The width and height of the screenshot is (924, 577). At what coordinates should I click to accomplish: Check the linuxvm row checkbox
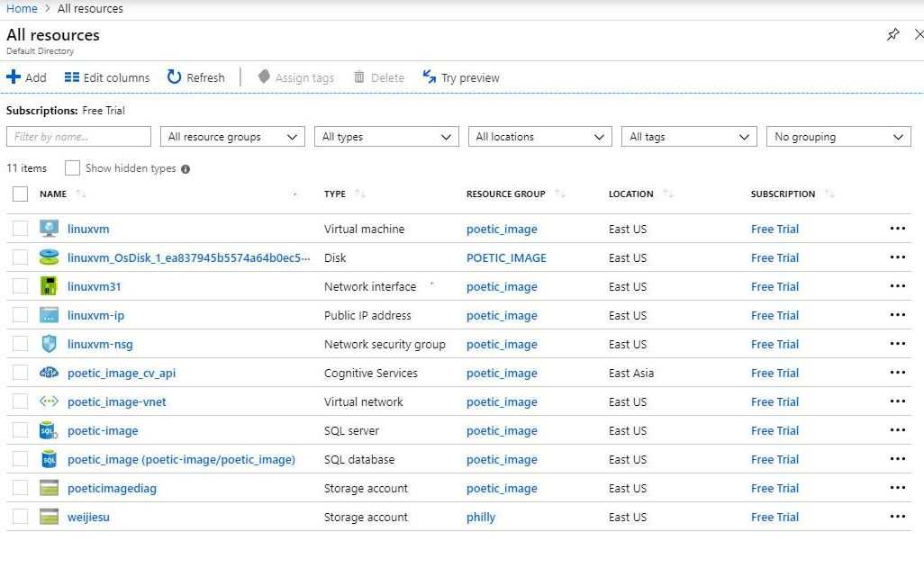coord(20,229)
